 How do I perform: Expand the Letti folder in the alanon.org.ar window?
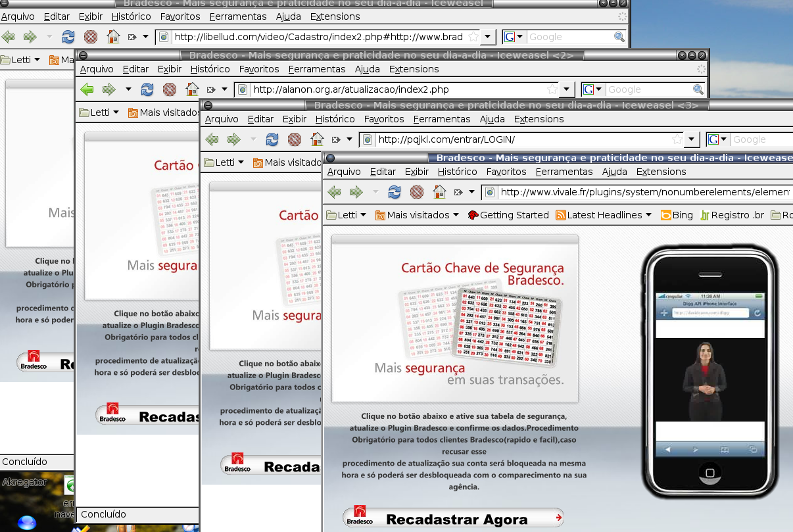[99, 112]
